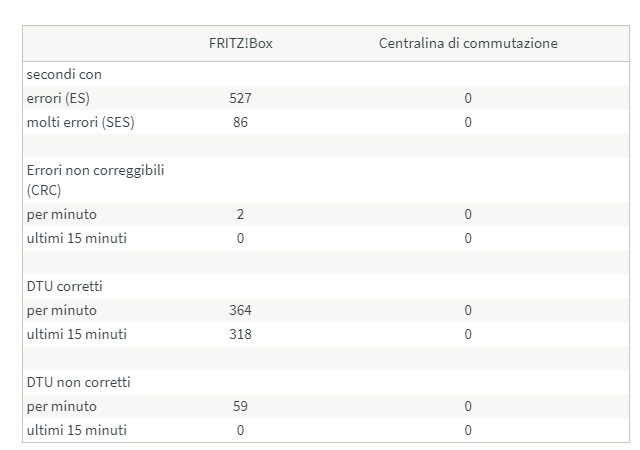The image size is (640, 450).
Task: Select the "DTU corretti" section heading
Action: tap(64, 286)
